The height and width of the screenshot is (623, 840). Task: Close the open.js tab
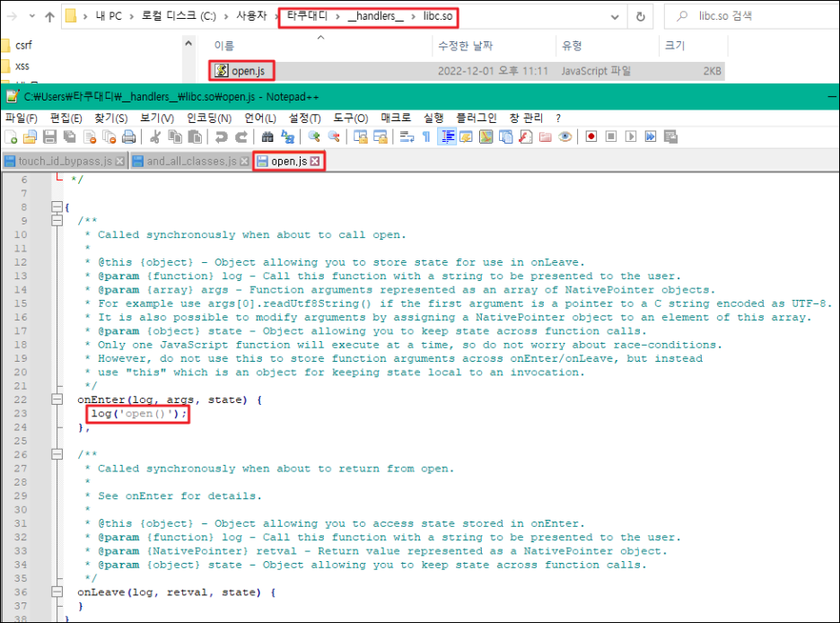pyautogui.click(x=315, y=162)
